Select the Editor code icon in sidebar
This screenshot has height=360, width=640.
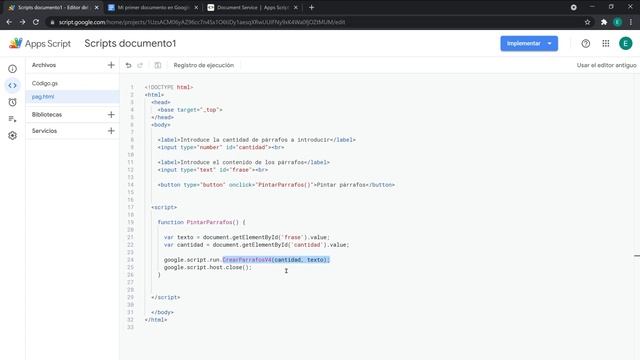click(x=13, y=86)
